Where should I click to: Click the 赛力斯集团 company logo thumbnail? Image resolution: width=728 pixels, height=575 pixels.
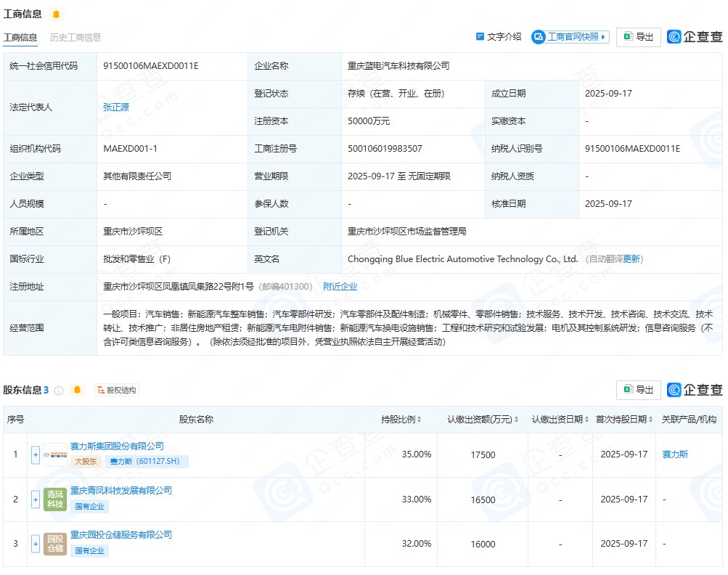tap(54, 454)
